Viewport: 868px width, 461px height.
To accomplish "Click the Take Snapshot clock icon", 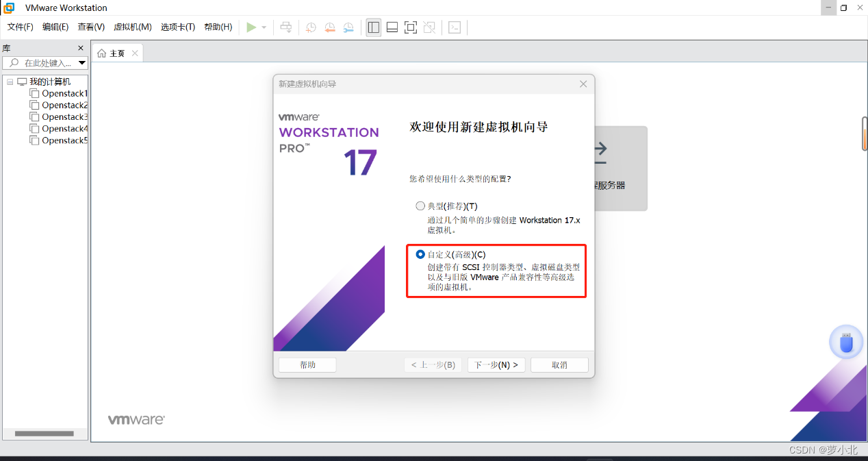I will pos(311,27).
